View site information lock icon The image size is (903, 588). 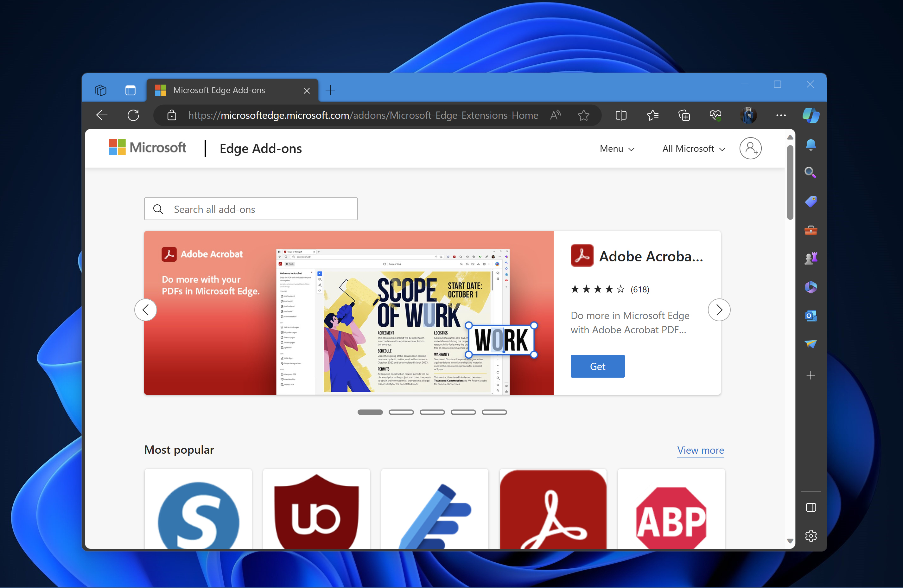(x=171, y=115)
